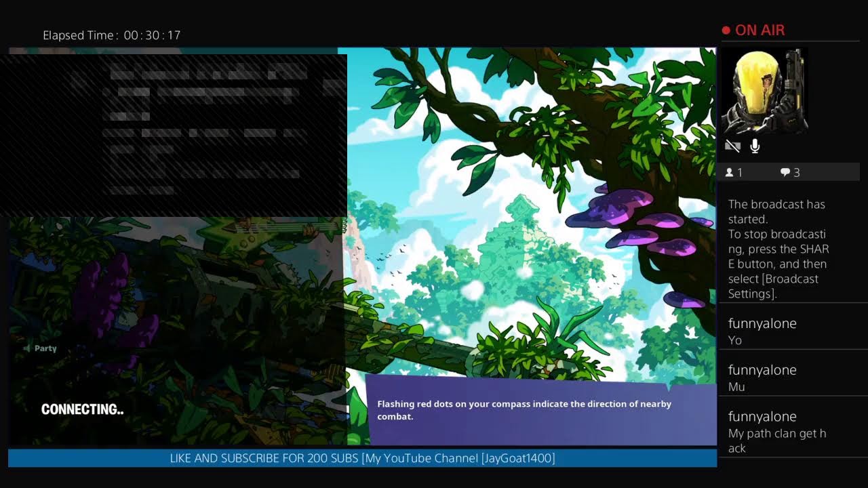
Task: Click the red ON AIR recording dot
Action: pyautogui.click(x=726, y=30)
